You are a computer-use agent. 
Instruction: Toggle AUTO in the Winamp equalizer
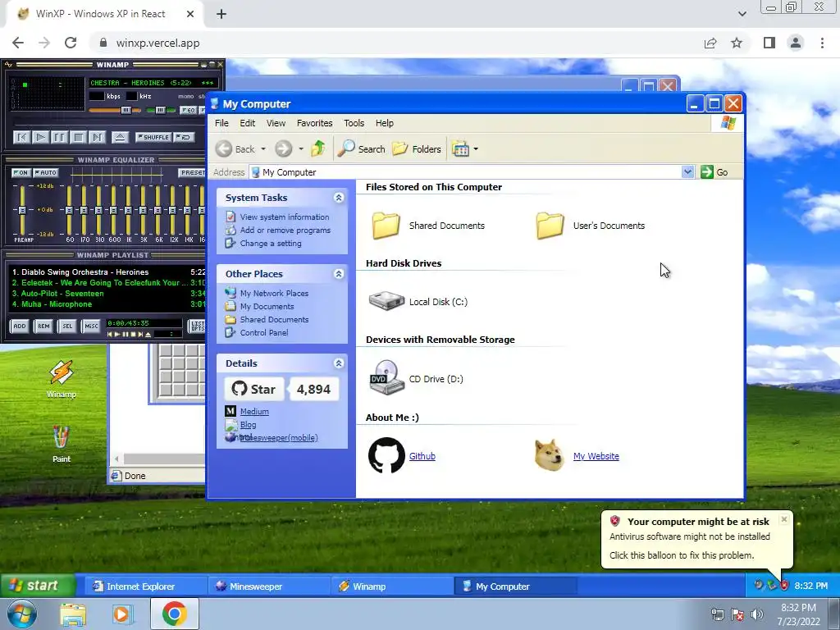(46, 172)
